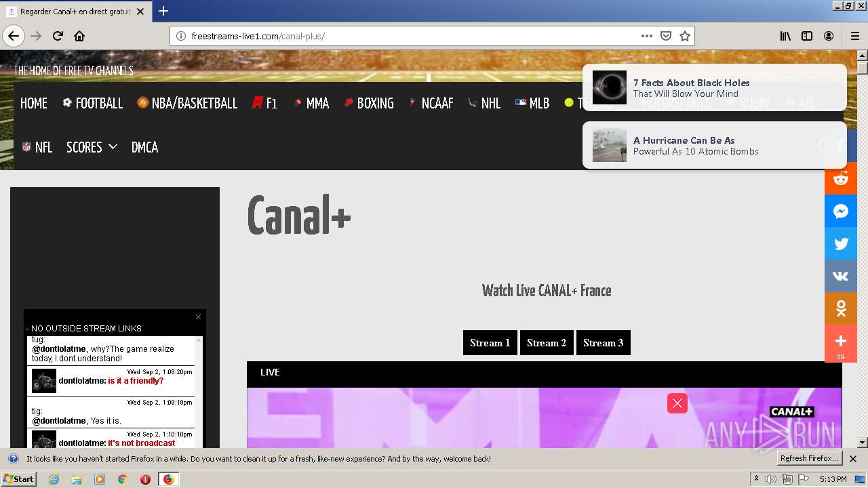Open File Explorer from taskbar
This screenshot has width=868, height=488.
coord(77,479)
